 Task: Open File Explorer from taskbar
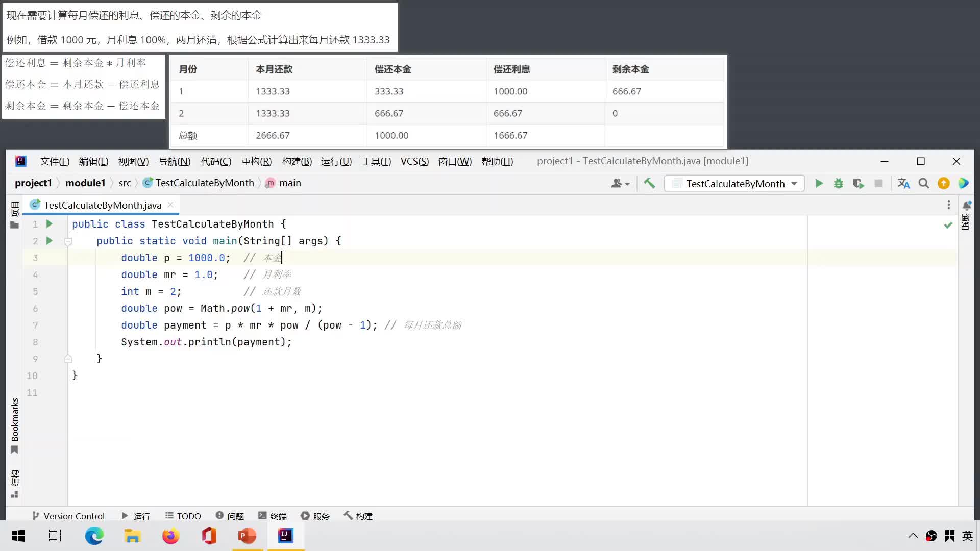(132, 536)
